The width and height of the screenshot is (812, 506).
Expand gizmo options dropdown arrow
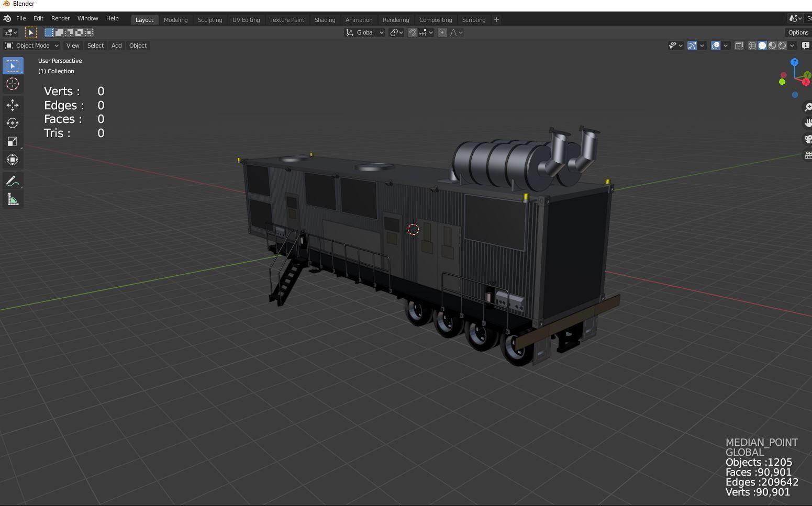click(702, 46)
